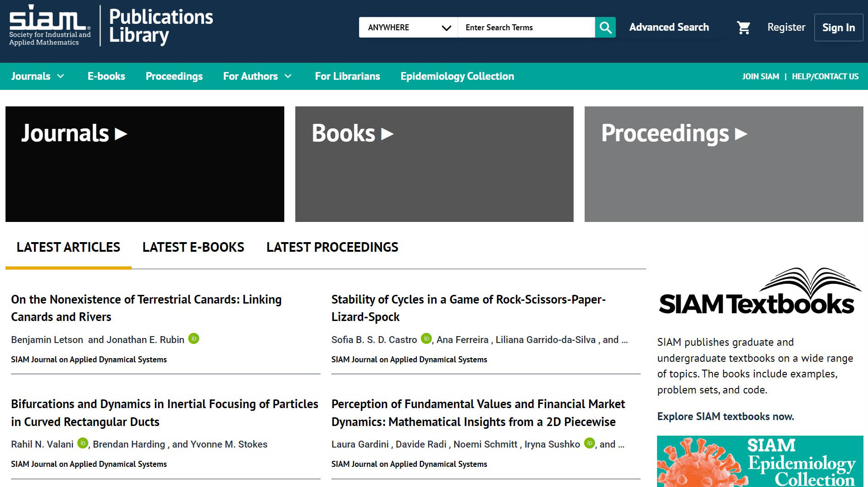Click author Jonathan E. Rubin
The image size is (868, 487).
[145, 340]
